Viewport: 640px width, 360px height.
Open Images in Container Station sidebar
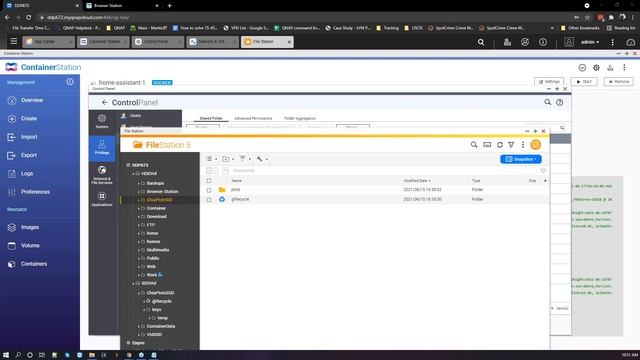[x=30, y=227]
